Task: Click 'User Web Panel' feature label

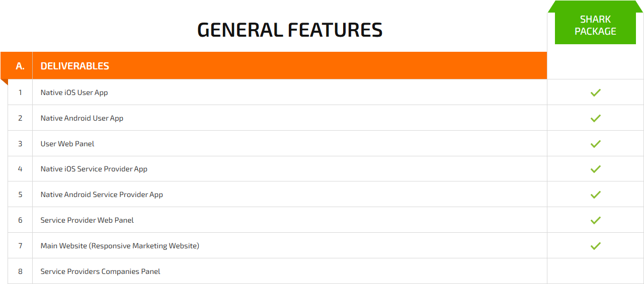Action: click(67, 144)
